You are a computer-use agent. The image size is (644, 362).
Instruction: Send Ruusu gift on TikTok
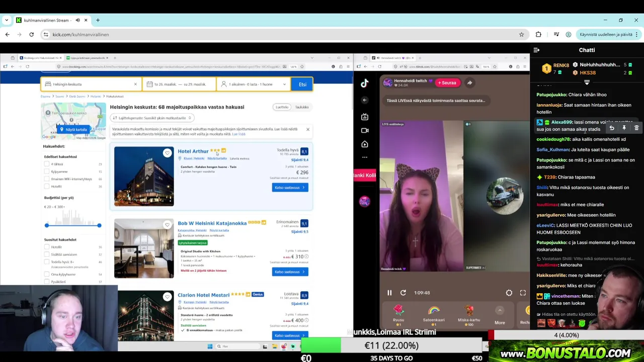pyautogui.click(x=398, y=315)
